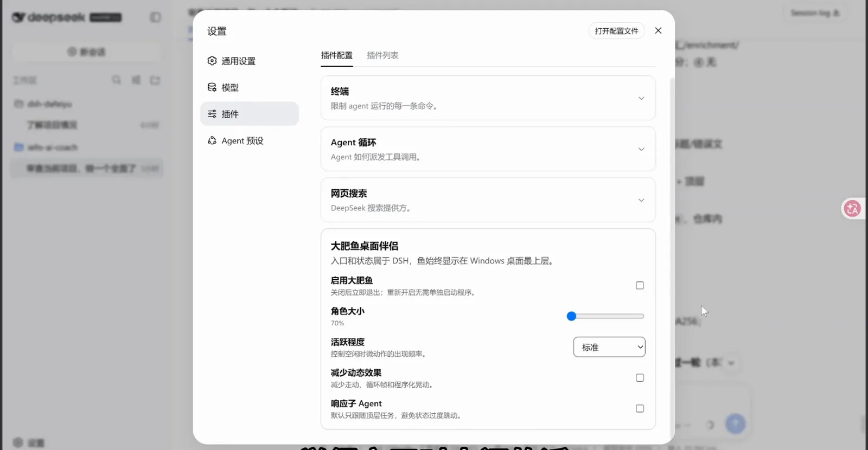Open 了解项目情况 conversation in background sidebar
The width and height of the screenshot is (868, 450).
click(x=87, y=125)
